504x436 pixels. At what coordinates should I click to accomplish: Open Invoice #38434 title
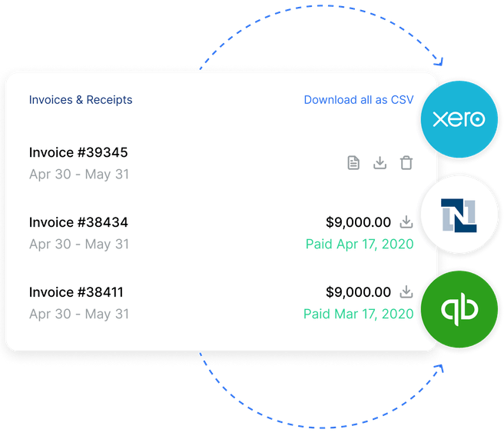click(78, 222)
